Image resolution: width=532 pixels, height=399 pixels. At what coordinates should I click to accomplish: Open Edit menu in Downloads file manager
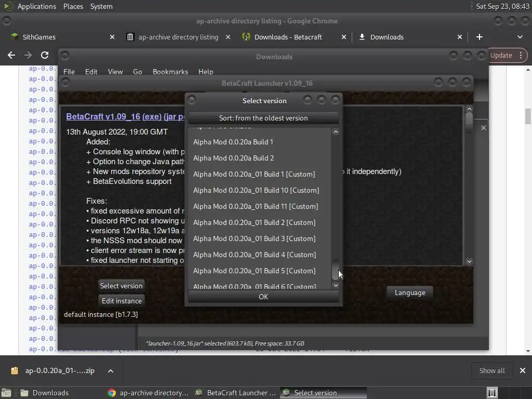91,72
